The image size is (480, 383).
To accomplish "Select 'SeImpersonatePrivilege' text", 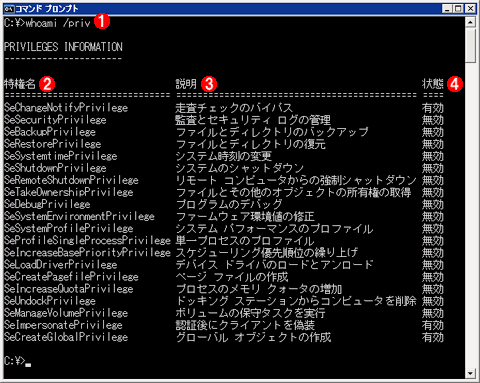I will pos(63,325).
